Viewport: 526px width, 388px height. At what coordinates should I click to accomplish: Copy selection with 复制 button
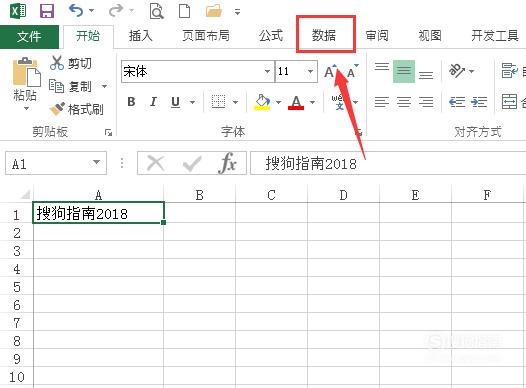(x=70, y=87)
